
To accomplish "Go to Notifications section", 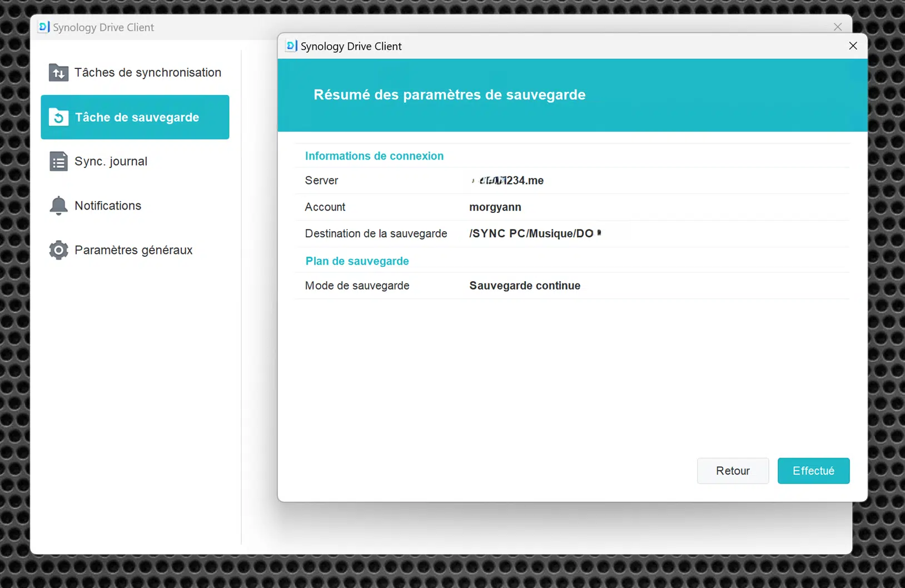I will click(135, 206).
